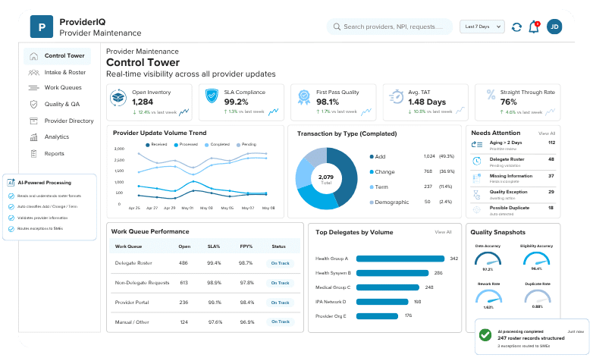
Task: Click View All in Needs Attention
Action: click(x=547, y=133)
